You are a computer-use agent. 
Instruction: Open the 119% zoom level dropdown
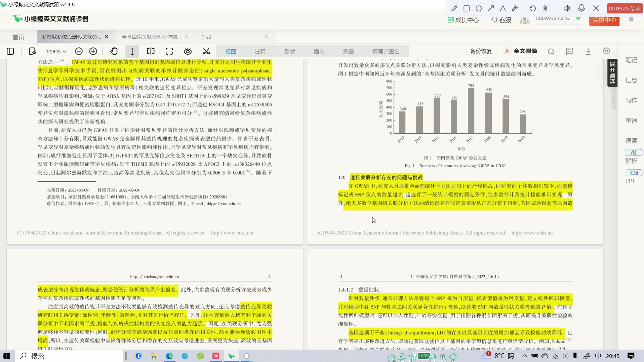pos(56,51)
